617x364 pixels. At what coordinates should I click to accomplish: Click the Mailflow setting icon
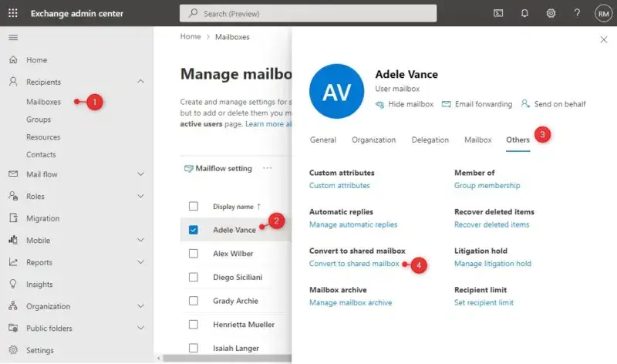(188, 168)
